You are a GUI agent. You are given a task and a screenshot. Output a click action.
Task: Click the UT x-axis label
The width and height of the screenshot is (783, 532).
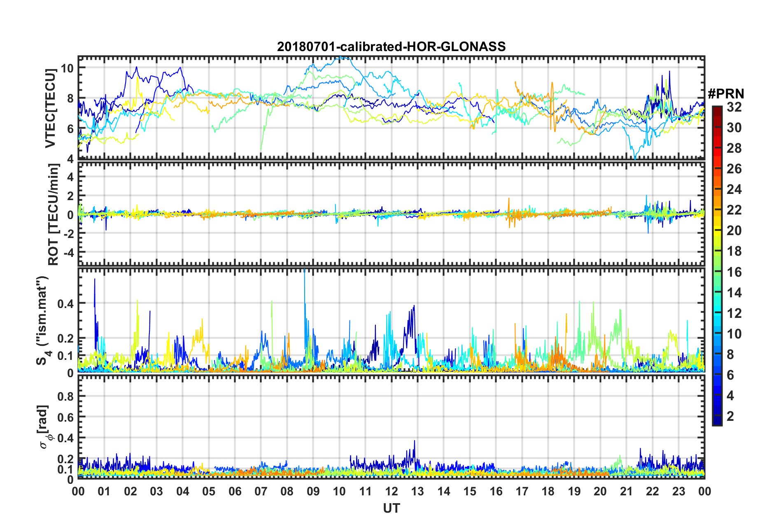point(391,509)
